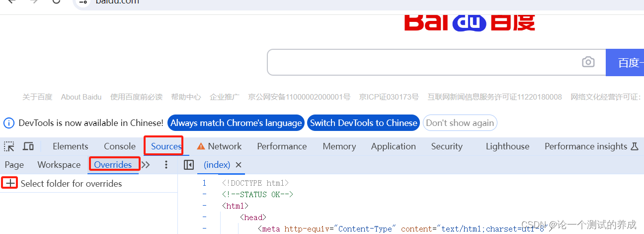Image resolution: width=644 pixels, height=234 pixels.
Task: Select the Workspace sub-tab
Action: (59, 165)
